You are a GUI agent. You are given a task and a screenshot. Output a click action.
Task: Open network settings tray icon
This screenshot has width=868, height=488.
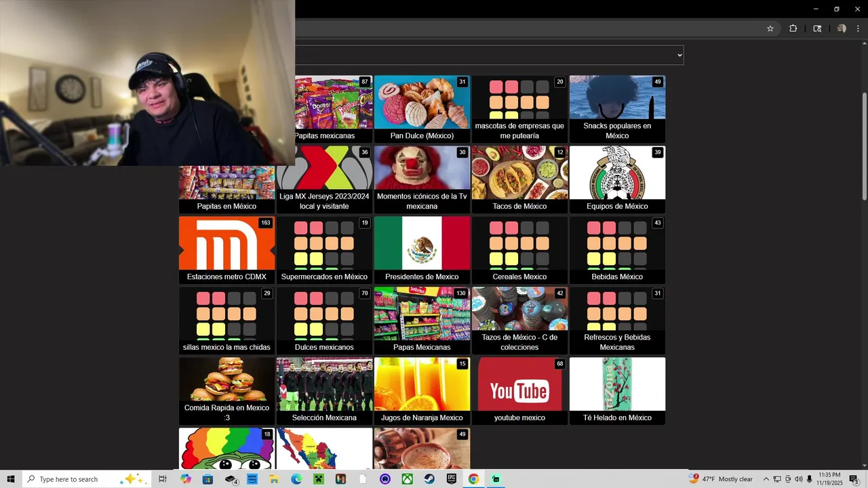(777, 479)
